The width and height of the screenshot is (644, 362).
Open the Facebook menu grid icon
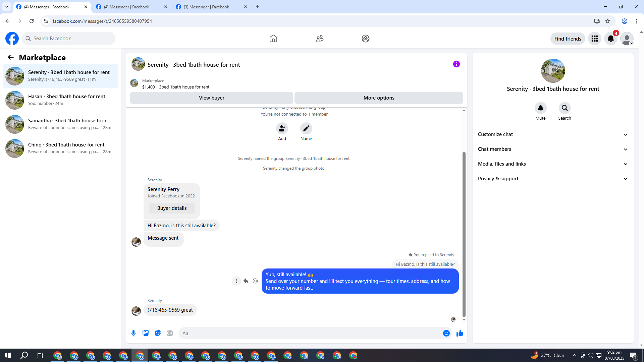click(x=595, y=39)
